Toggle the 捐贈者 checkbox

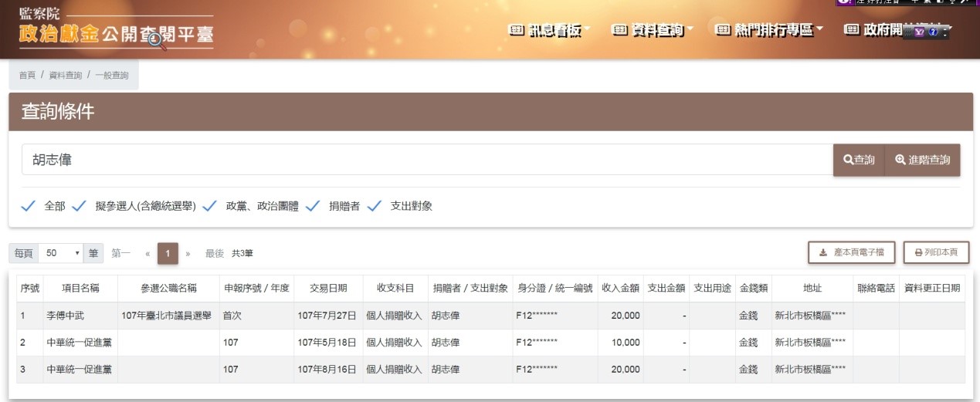(x=312, y=206)
